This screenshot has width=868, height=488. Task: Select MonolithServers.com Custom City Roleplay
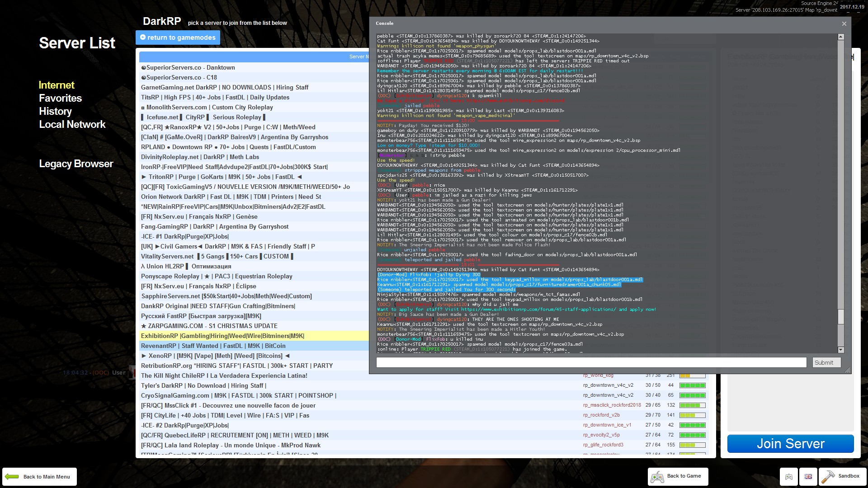[x=254, y=107]
